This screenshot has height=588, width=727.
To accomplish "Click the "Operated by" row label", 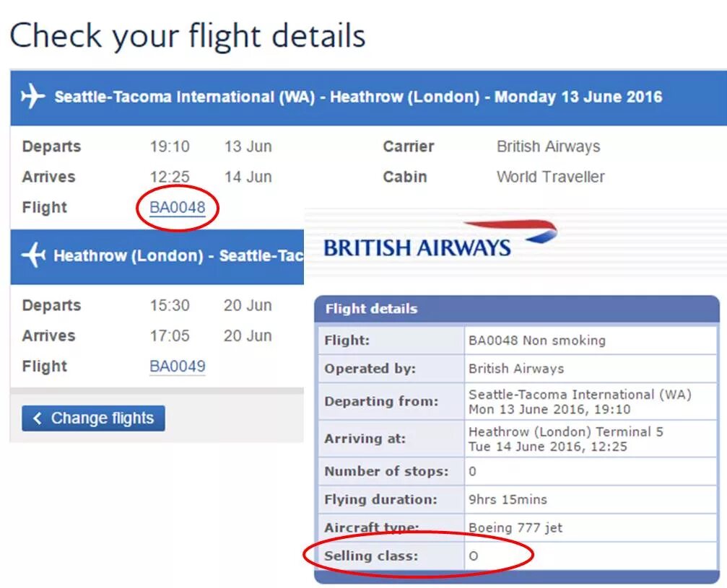I will point(370,369).
